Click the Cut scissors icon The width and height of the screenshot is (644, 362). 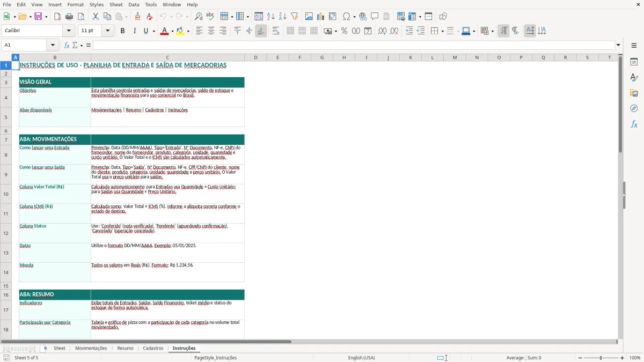96,17
